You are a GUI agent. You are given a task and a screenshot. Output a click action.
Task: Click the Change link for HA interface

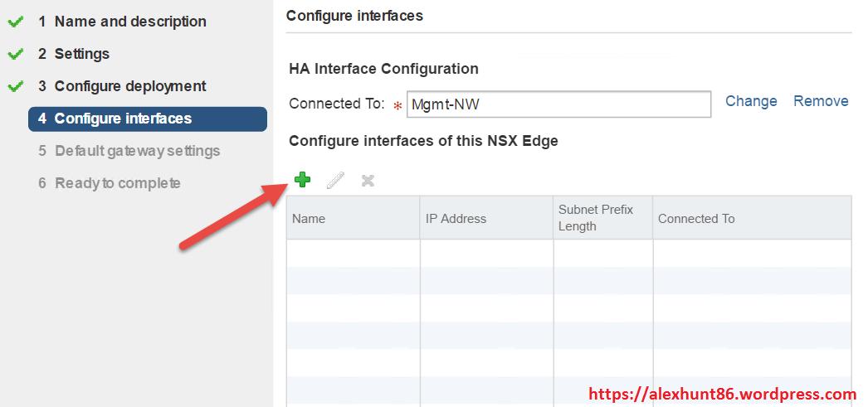click(751, 101)
